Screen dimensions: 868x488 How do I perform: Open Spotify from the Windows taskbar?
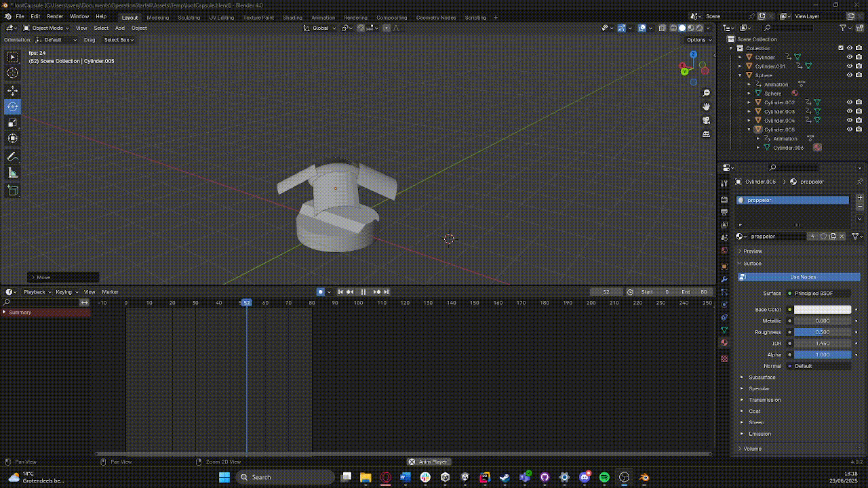pos(604,477)
